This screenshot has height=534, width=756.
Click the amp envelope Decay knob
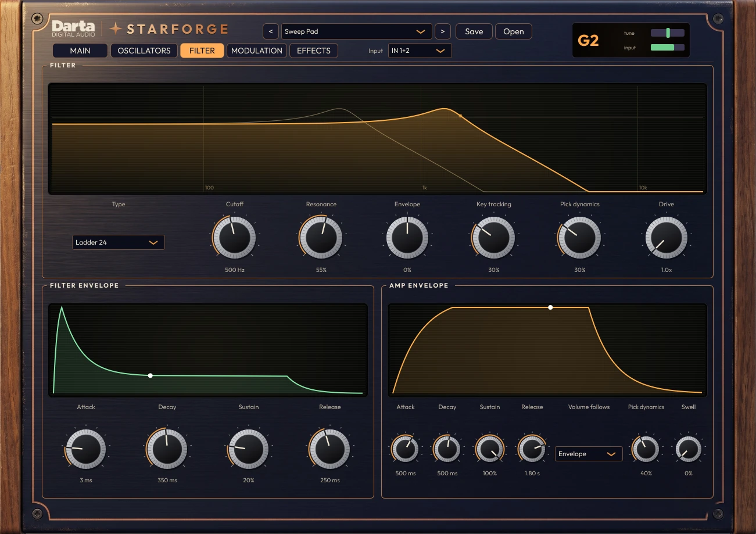coord(447,449)
